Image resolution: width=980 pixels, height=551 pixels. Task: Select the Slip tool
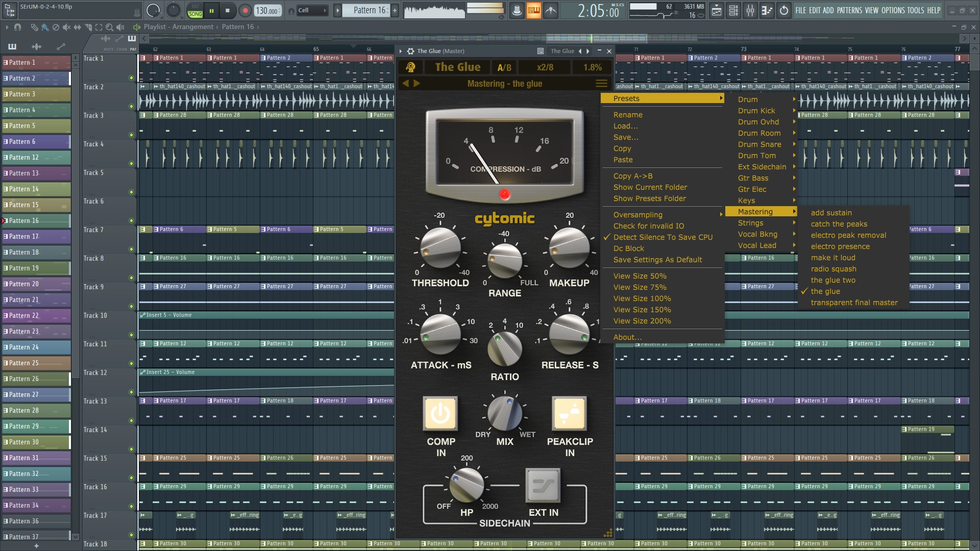pos(78,27)
